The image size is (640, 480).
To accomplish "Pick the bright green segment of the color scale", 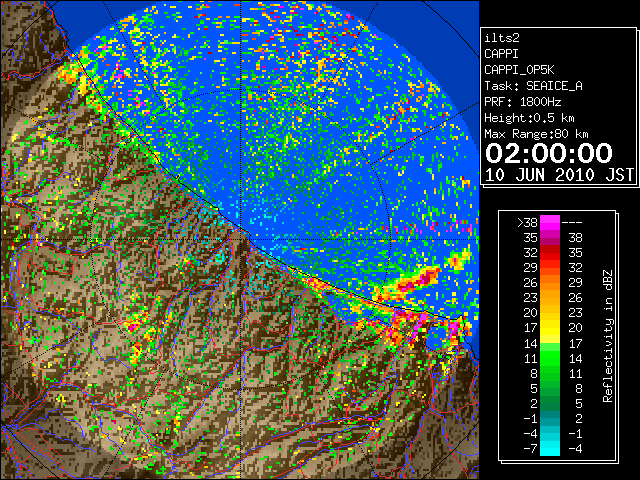I will tap(550, 358).
